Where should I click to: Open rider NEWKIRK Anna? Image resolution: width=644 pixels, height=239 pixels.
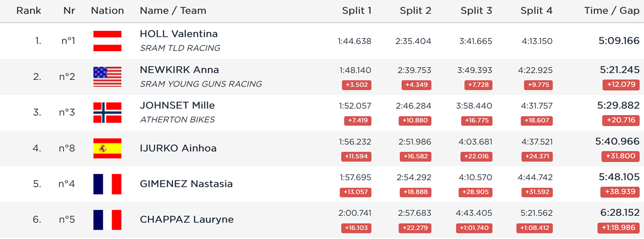(179, 69)
